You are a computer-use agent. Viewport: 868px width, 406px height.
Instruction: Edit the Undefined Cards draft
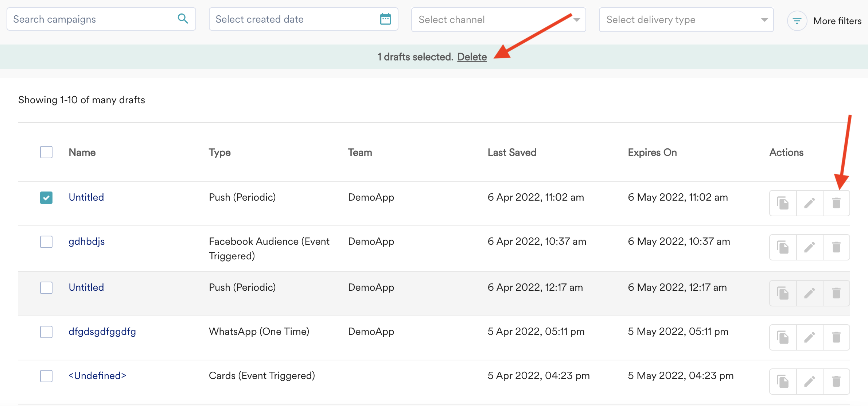click(x=810, y=382)
